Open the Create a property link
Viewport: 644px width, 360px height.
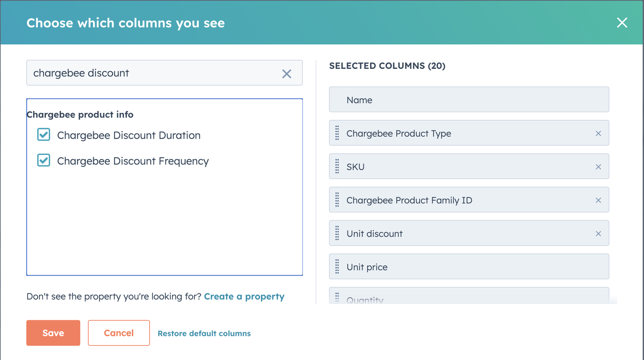244,296
